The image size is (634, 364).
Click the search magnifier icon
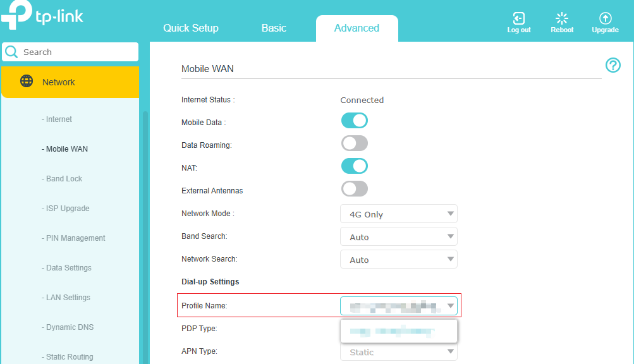point(13,51)
